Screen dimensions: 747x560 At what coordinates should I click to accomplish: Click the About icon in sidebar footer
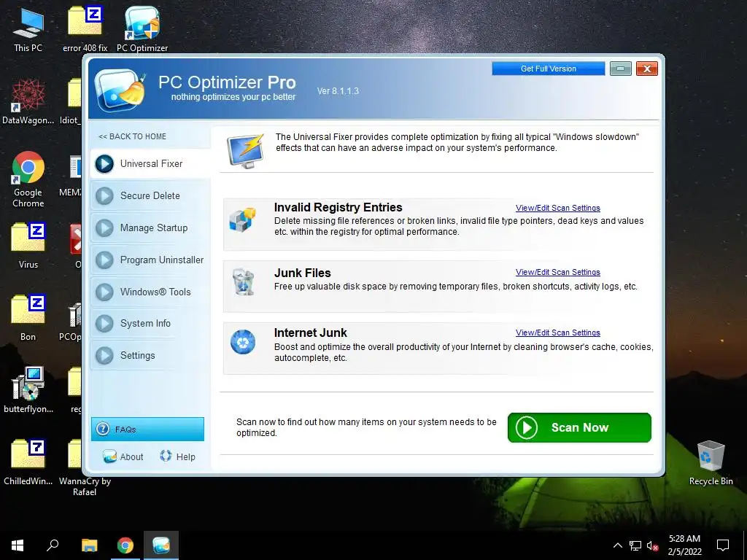pyautogui.click(x=109, y=456)
